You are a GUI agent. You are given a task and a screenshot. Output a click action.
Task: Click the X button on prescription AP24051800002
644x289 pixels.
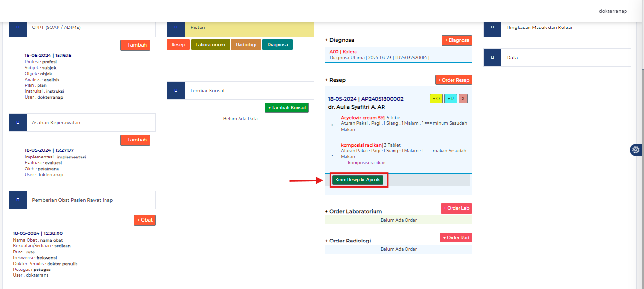[464, 99]
